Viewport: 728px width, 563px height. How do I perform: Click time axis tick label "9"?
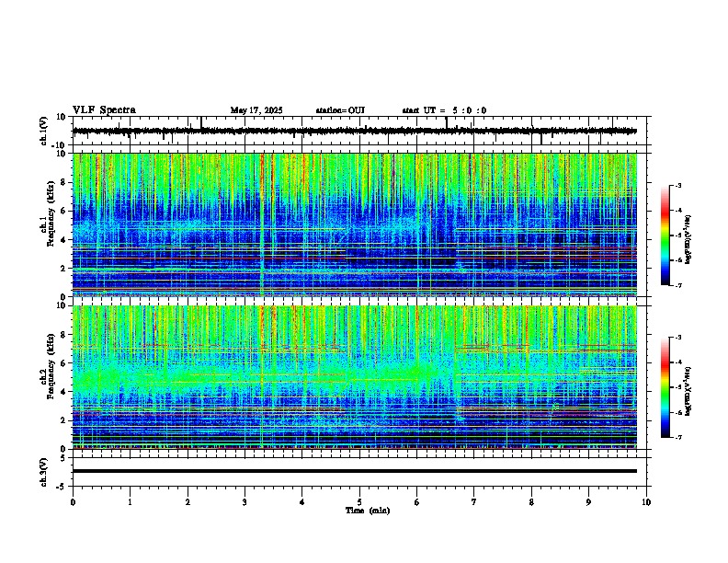click(x=588, y=502)
